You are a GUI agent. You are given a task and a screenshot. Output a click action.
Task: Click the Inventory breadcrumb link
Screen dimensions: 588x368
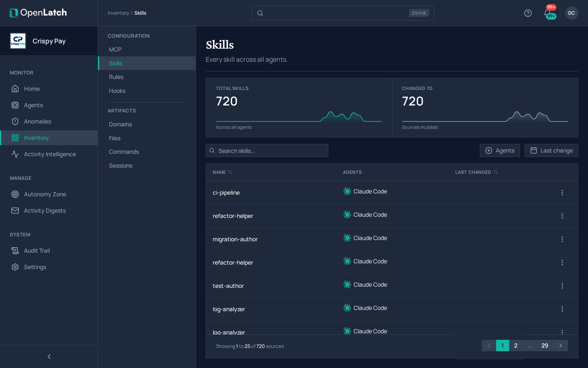(118, 13)
